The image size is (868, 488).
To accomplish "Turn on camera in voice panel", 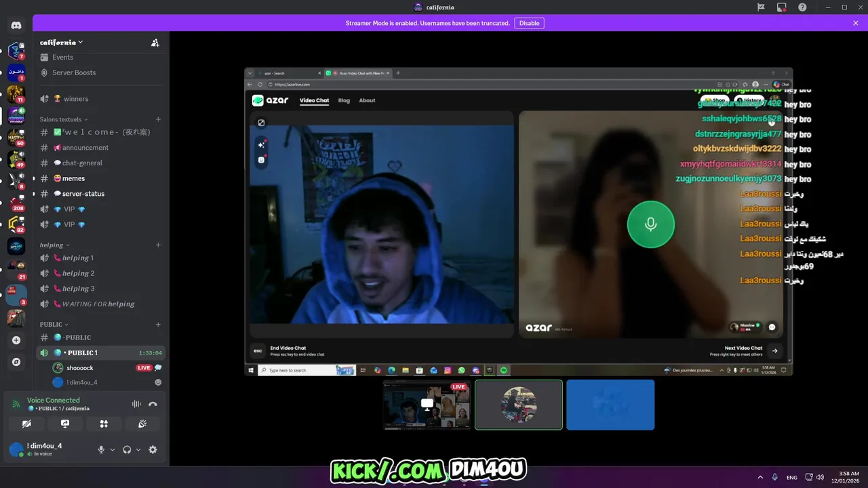I will click(x=26, y=424).
